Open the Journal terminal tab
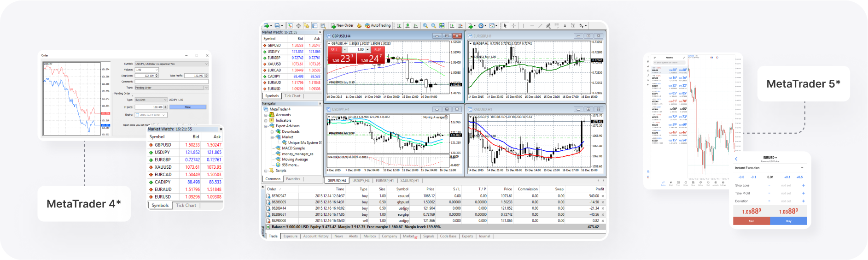 (484, 236)
